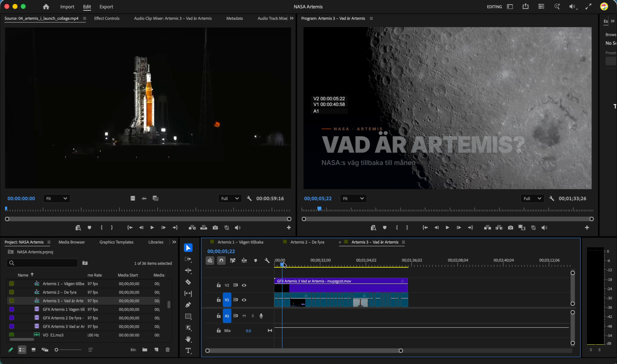Select the Rectangle tool

(x=188, y=316)
